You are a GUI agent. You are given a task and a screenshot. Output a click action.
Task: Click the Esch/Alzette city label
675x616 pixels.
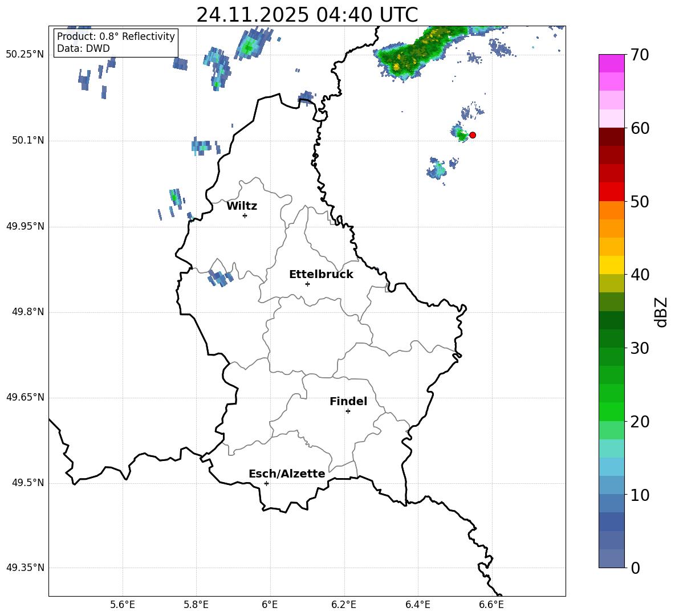click(x=287, y=474)
